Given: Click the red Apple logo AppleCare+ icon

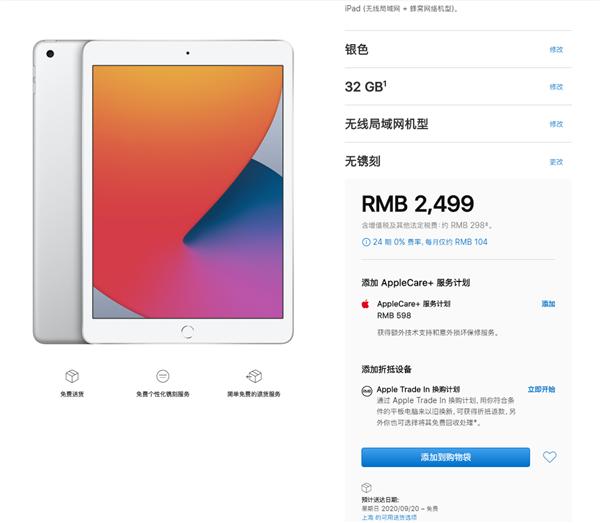Looking at the screenshot, I should pos(365,304).
